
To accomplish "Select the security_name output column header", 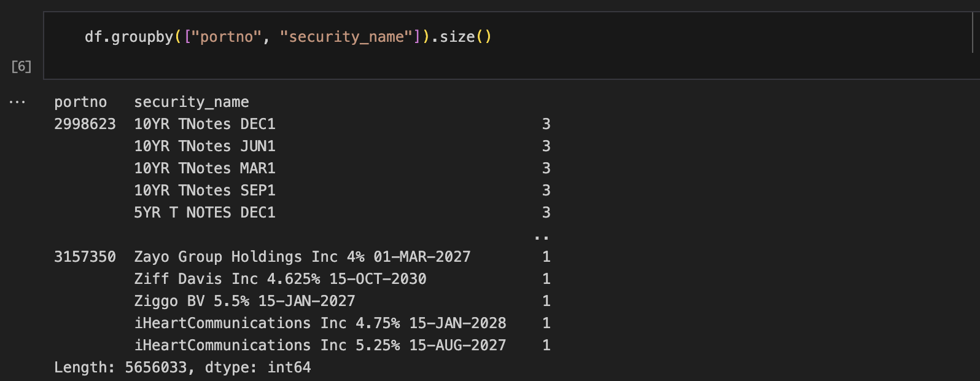I will coord(192,102).
